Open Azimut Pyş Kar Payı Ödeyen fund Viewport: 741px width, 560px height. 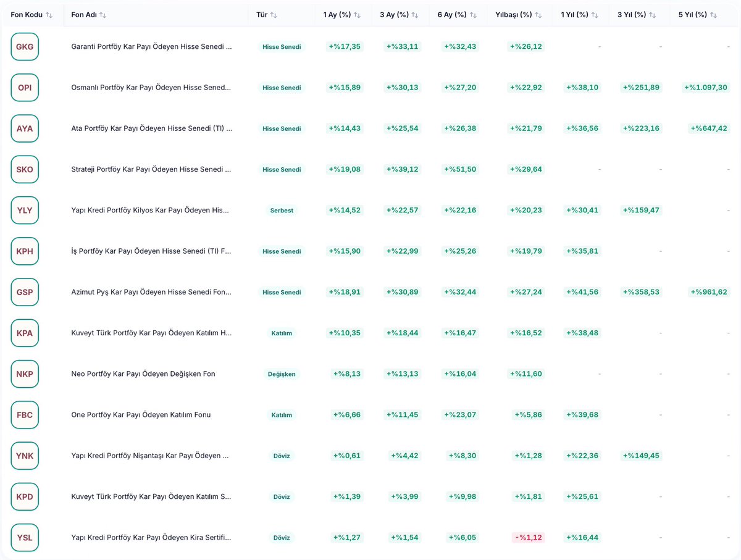click(x=151, y=292)
